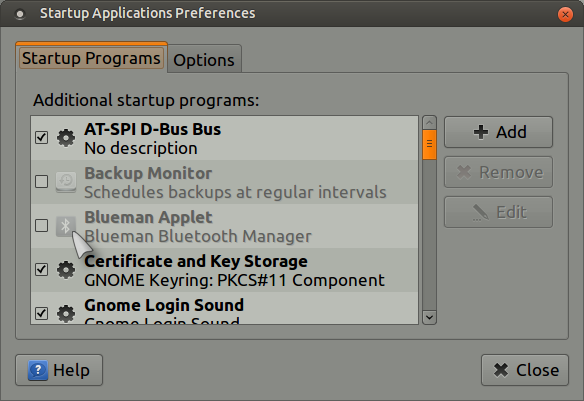Click the Backup Monitor clock icon
The width and height of the screenshot is (584, 401).
click(66, 182)
